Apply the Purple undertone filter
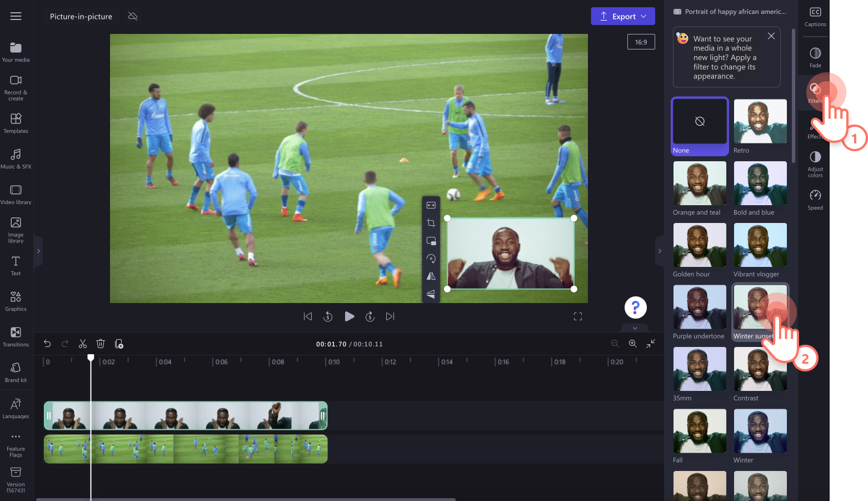The height and width of the screenshot is (501, 868). tap(700, 312)
